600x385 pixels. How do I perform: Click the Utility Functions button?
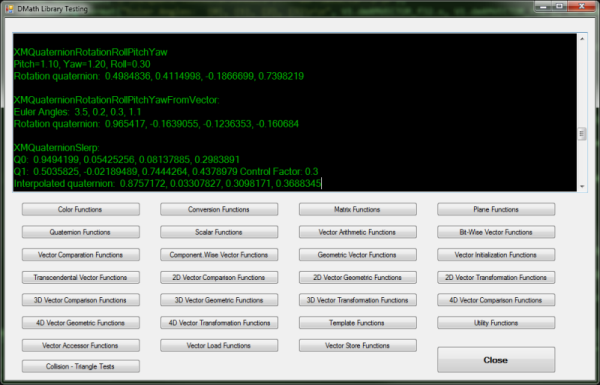[496, 323]
